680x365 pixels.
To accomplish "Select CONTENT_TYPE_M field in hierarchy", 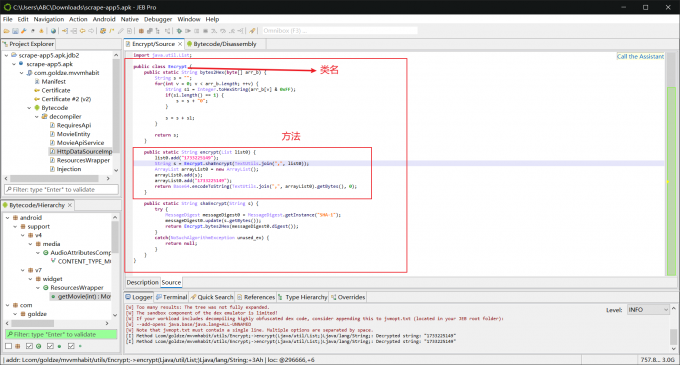I will 84,261.
